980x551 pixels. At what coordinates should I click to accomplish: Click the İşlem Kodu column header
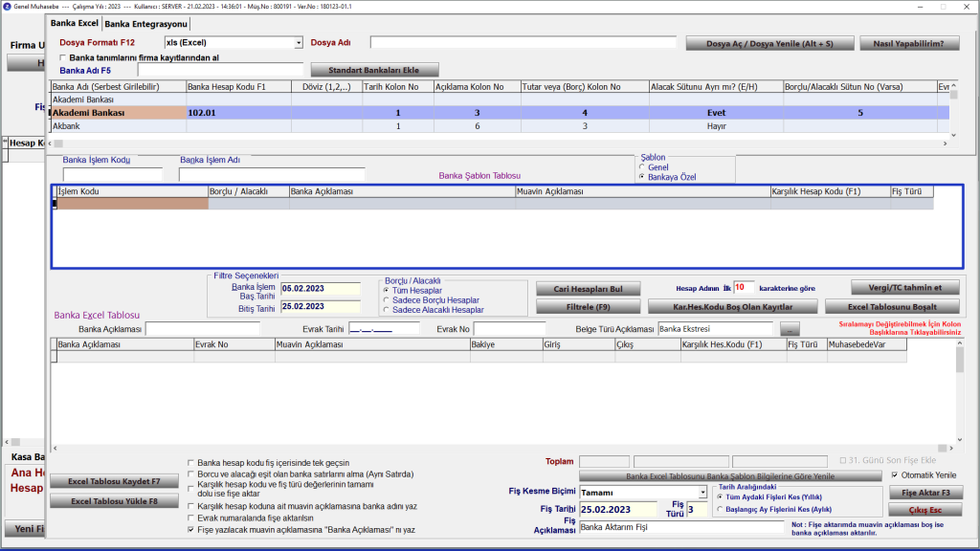[132, 191]
